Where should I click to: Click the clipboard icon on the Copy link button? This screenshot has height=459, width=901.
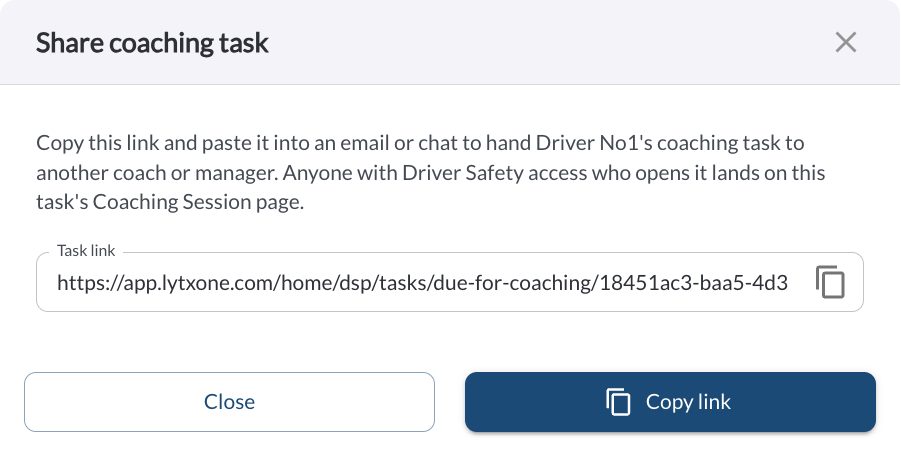[618, 402]
